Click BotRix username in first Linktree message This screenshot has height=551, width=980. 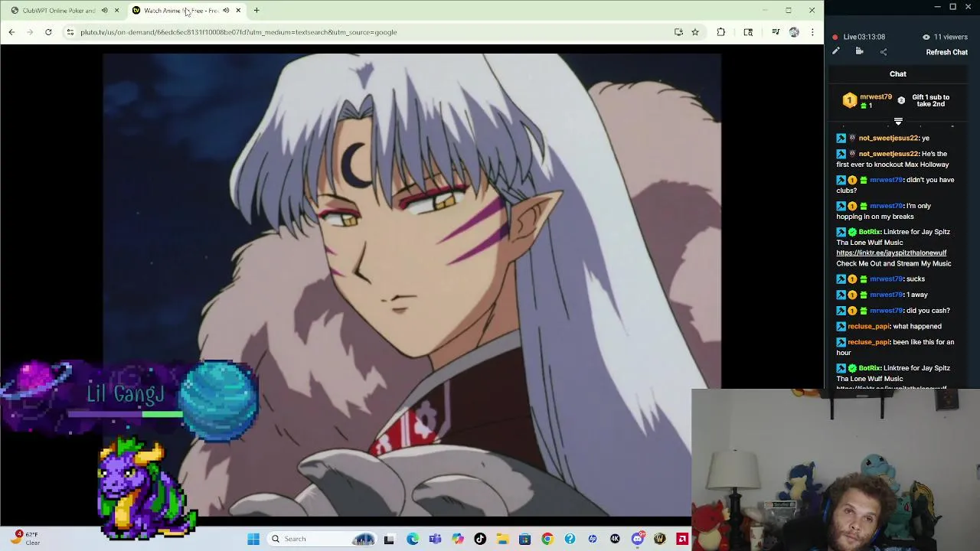870,231
